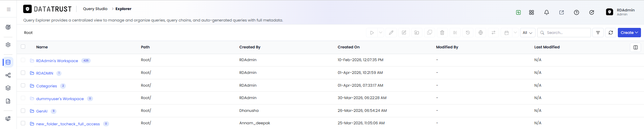Open the filter options icon
This screenshot has height=129, width=644.
click(598, 33)
